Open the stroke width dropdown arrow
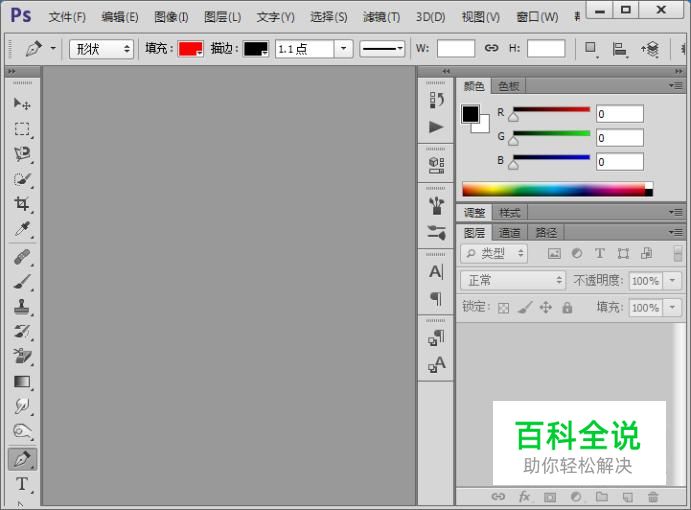 point(343,48)
